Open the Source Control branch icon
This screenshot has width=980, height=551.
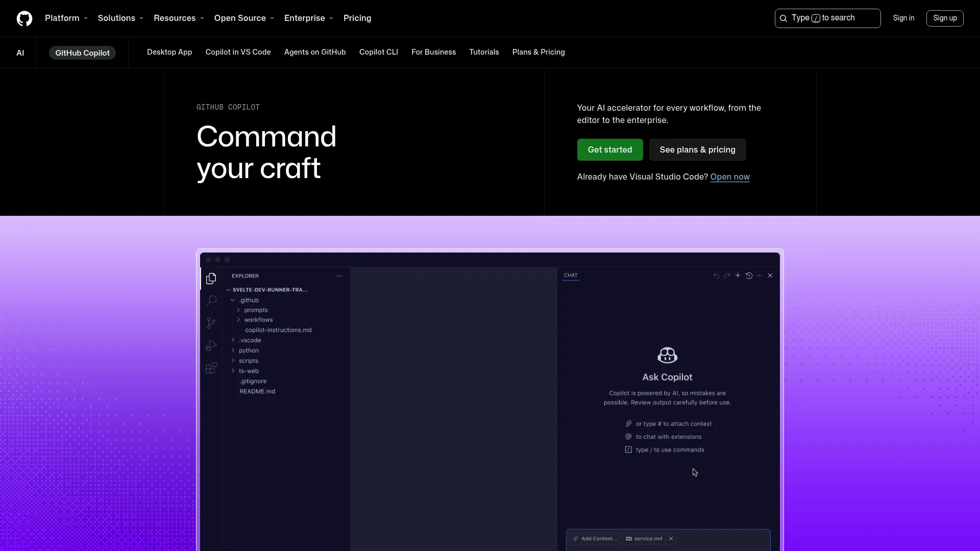click(211, 323)
